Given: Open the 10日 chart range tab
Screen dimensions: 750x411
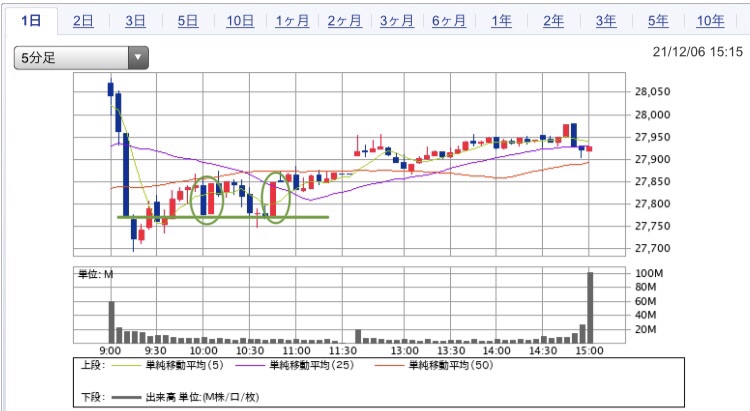Looking at the screenshot, I should [x=240, y=21].
